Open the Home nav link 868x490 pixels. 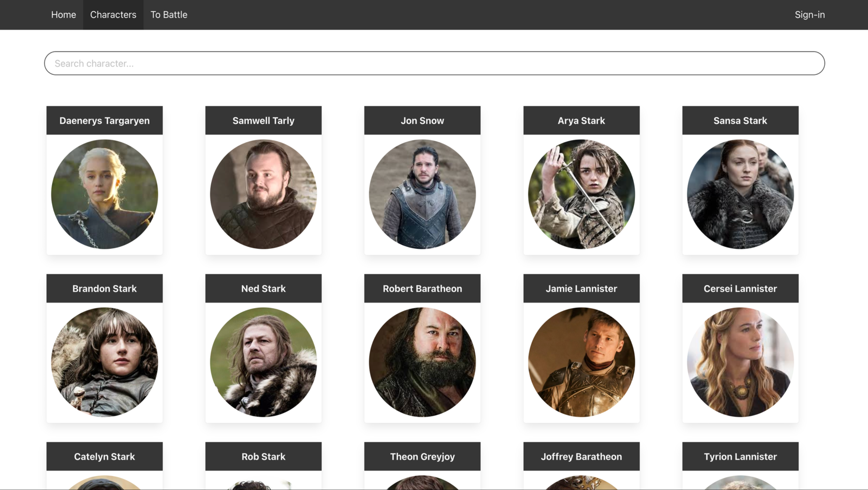(x=63, y=15)
